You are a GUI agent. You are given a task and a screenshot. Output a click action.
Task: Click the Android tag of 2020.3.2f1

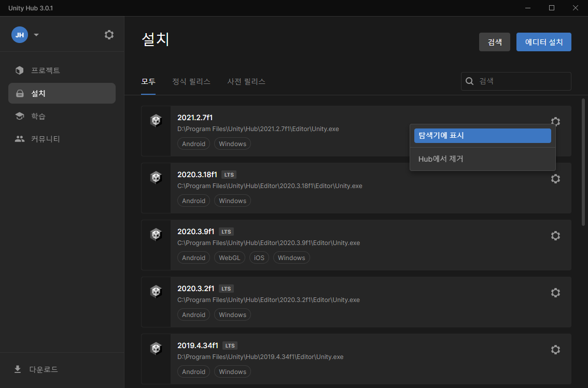pyautogui.click(x=193, y=314)
